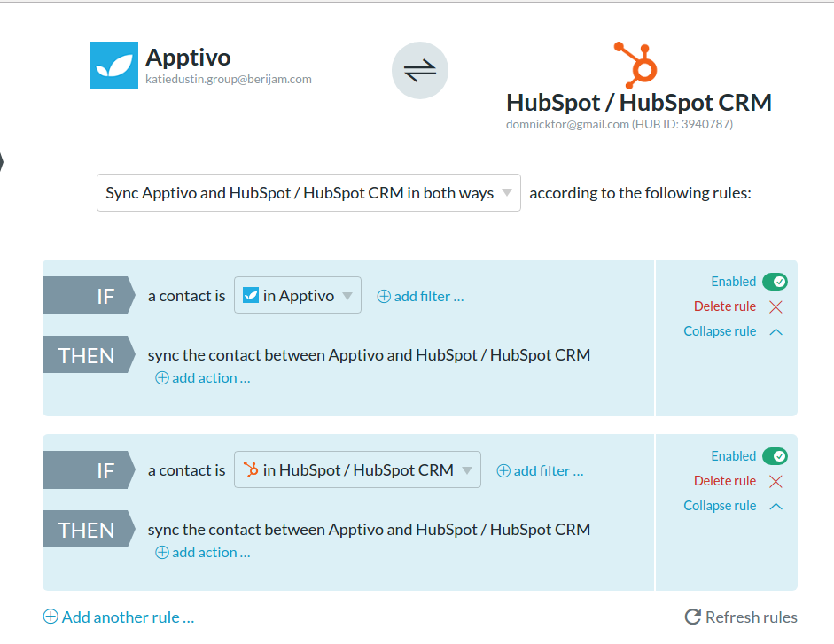Click first rule's sync the contact description
Screen dimensions: 834x644
coord(369,354)
